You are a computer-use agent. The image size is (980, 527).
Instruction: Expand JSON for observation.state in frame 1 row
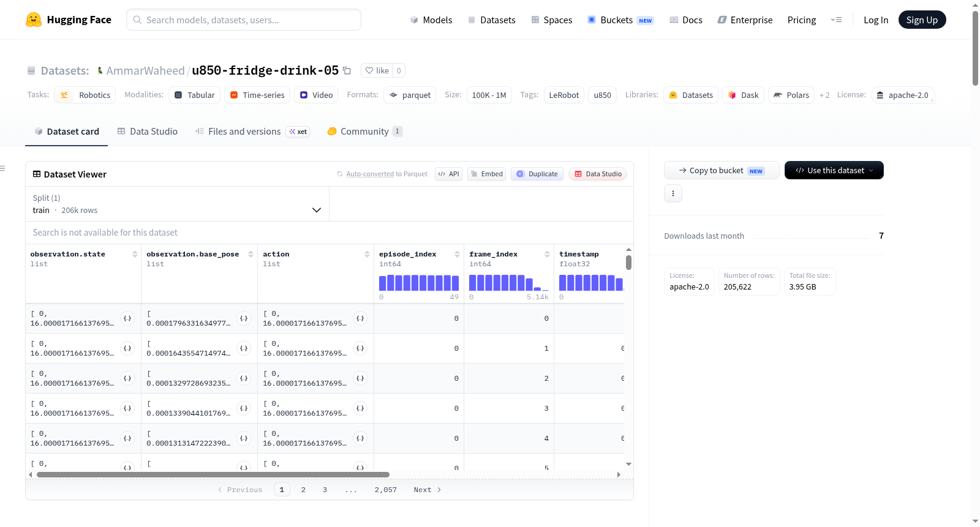click(127, 348)
